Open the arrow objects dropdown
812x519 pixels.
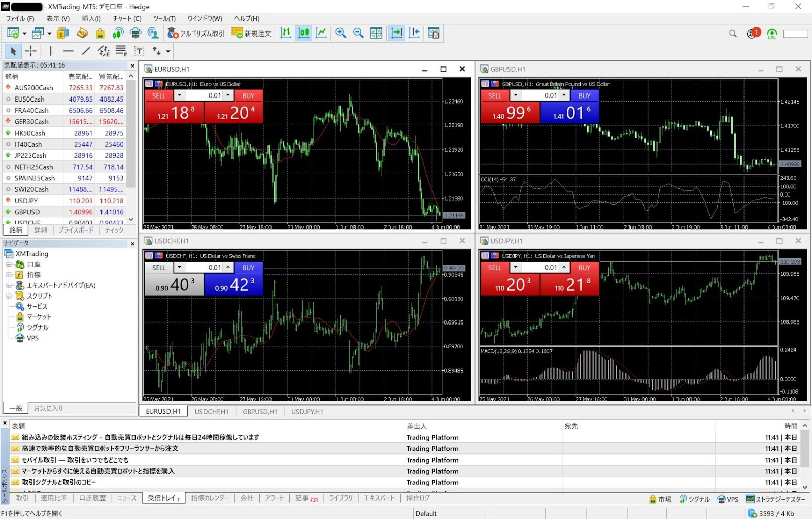tap(168, 51)
